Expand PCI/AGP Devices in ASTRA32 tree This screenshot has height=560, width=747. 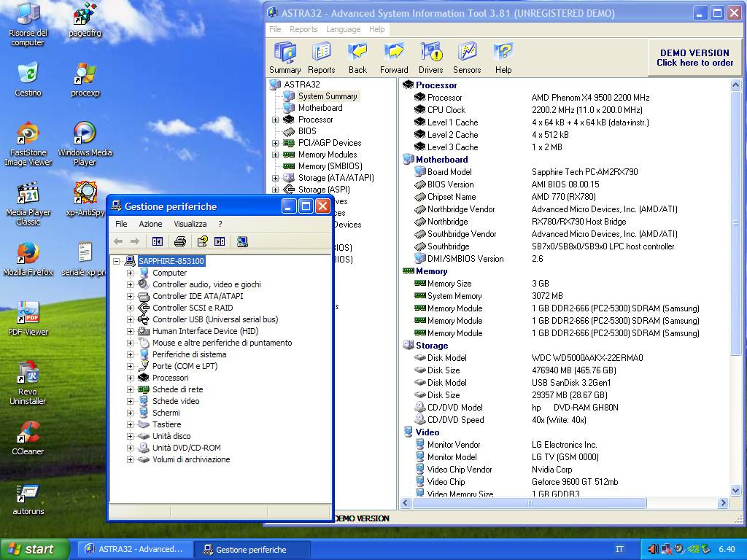(x=276, y=143)
